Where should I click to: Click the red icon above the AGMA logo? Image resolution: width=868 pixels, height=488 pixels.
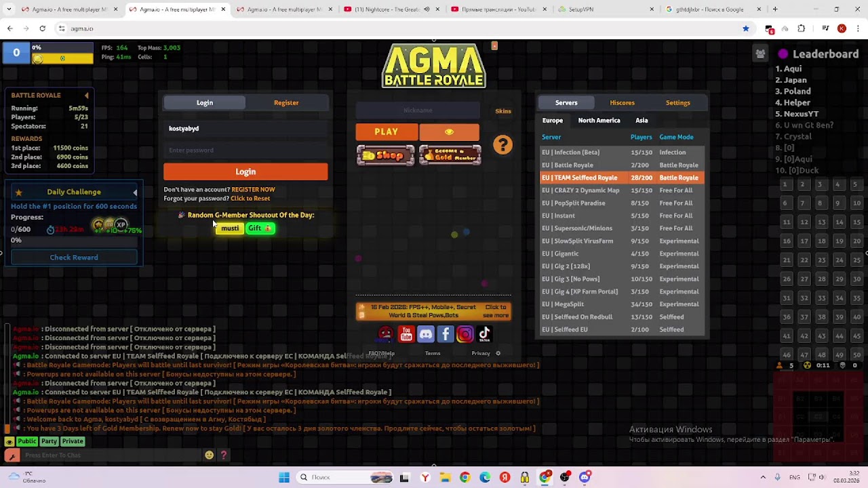[x=494, y=45]
